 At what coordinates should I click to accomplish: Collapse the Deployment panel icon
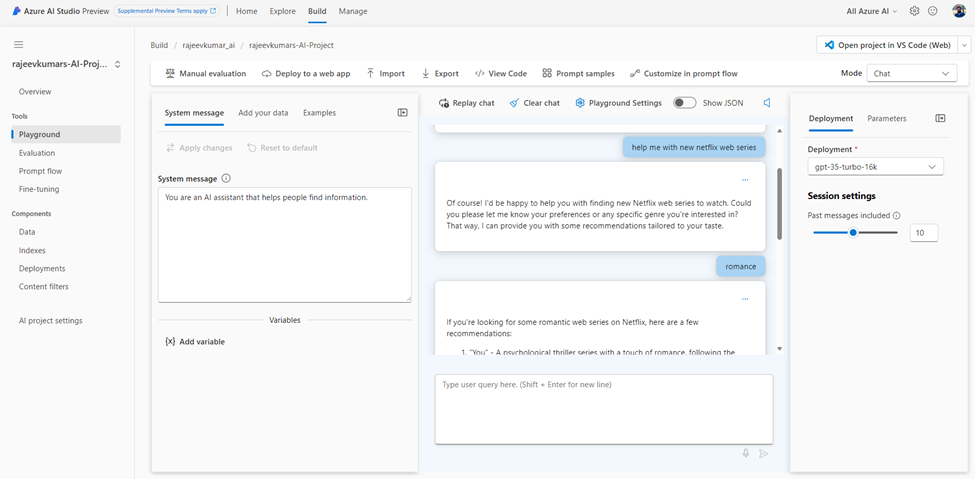coord(940,118)
